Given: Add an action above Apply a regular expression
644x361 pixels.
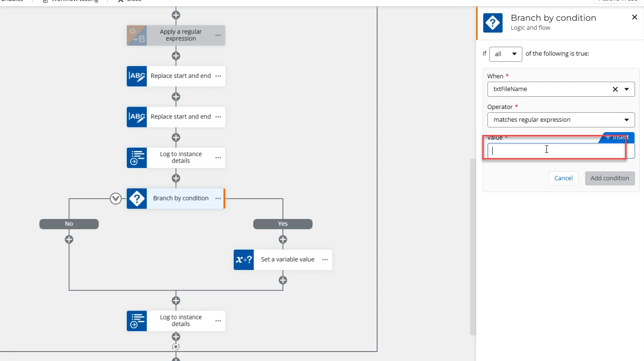Looking at the screenshot, I should 176,15.
